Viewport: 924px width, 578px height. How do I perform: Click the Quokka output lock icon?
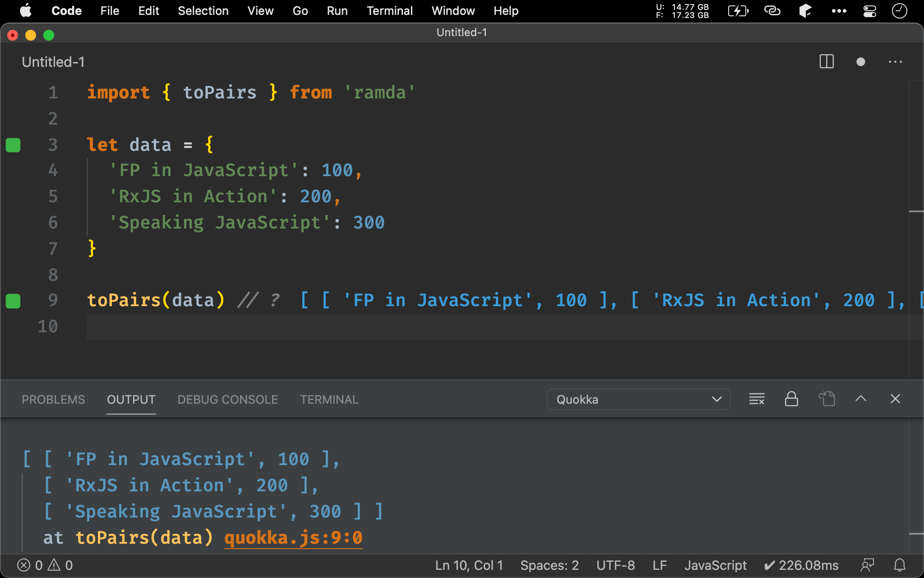pos(791,399)
